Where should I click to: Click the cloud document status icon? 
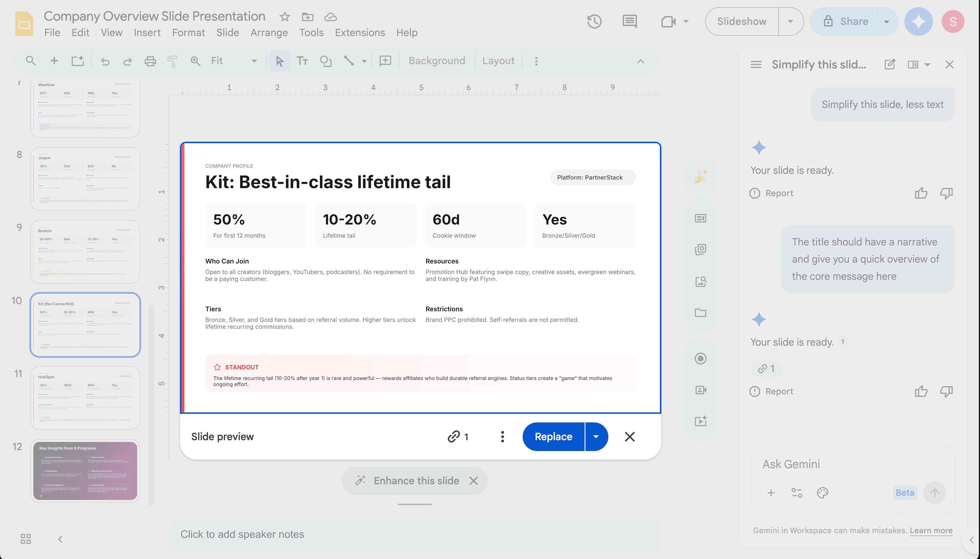(330, 17)
